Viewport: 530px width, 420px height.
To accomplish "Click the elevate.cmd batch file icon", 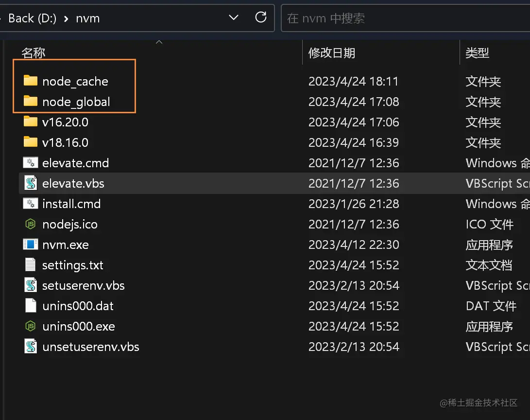I will 31,163.
